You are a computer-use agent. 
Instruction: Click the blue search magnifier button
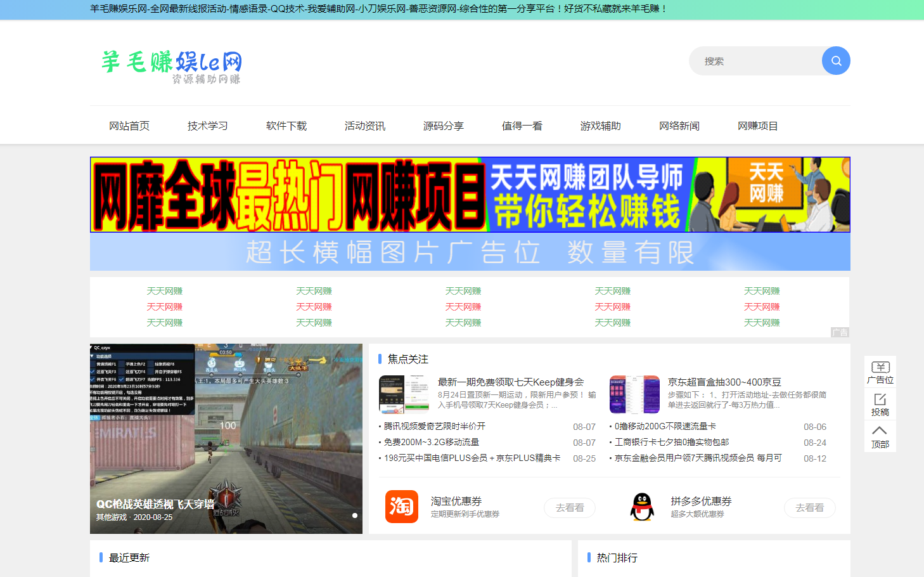tap(836, 61)
